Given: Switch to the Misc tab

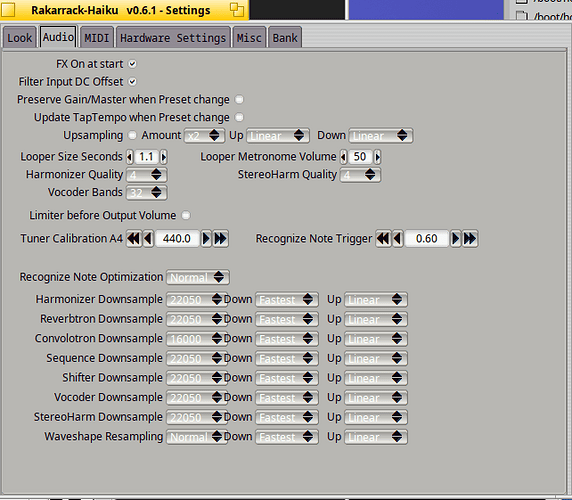Looking at the screenshot, I should [x=249, y=37].
